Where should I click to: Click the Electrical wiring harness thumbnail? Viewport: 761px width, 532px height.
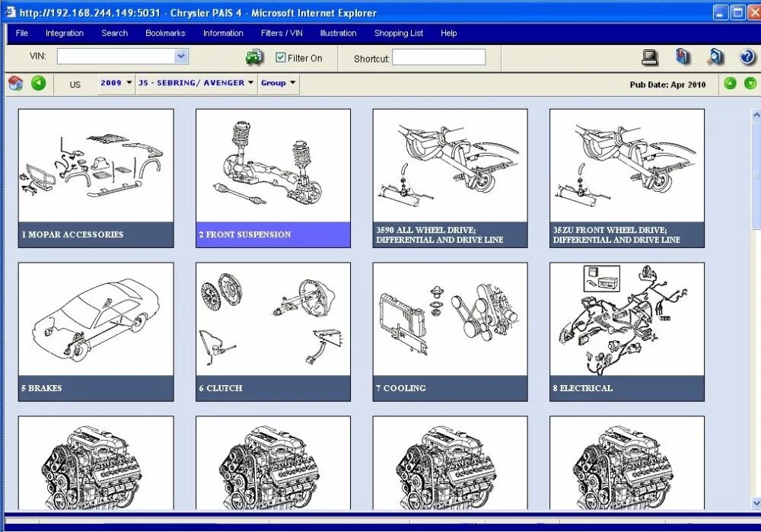[x=627, y=320]
